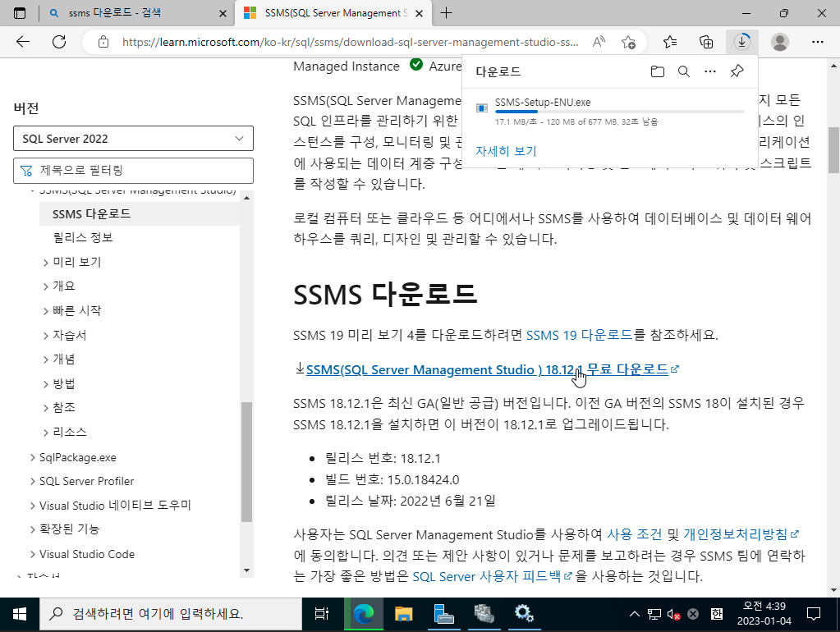840x632 pixels.
Task: Expand the 자습서 tree node
Action: coord(46,336)
